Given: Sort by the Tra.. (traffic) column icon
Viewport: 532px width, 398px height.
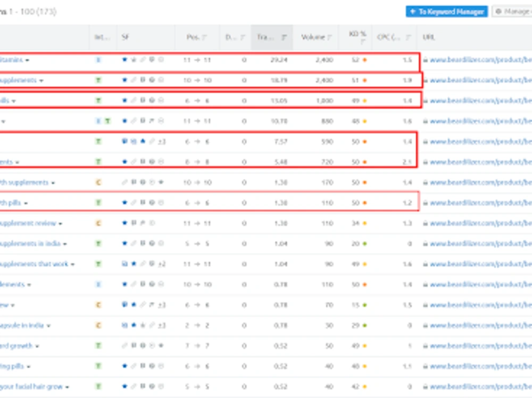Looking at the screenshot, I should tap(284, 37).
